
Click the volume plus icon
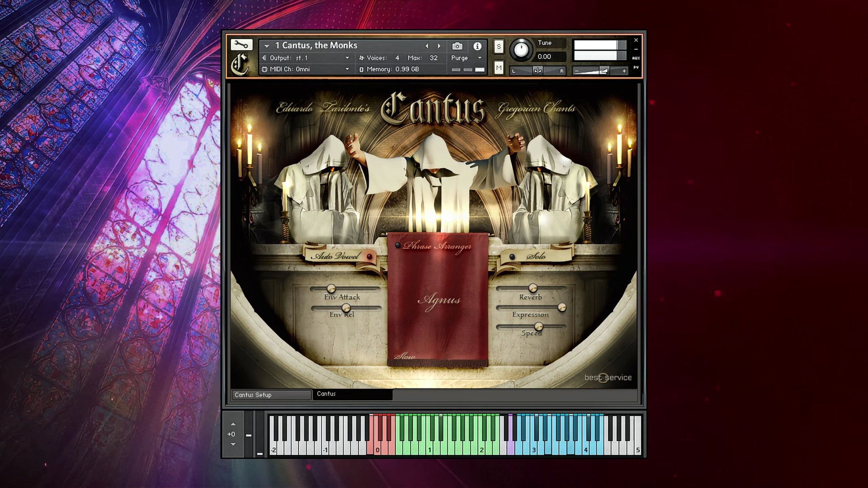click(624, 71)
